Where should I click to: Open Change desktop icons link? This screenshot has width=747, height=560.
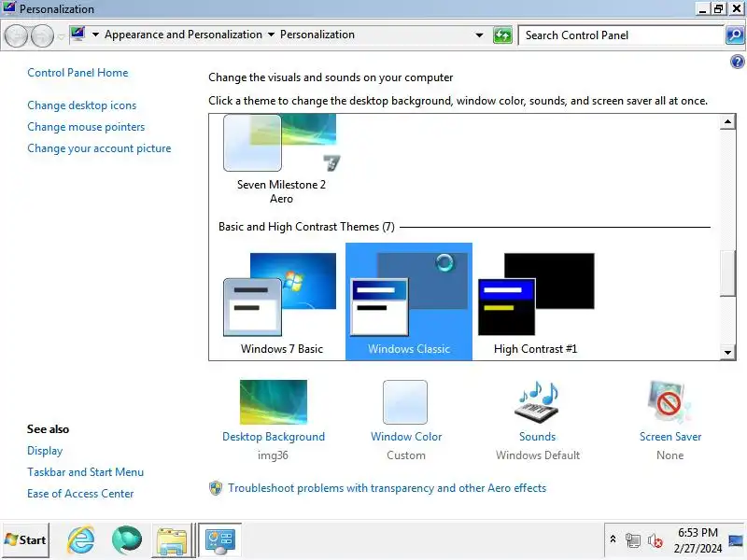pyautogui.click(x=81, y=105)
